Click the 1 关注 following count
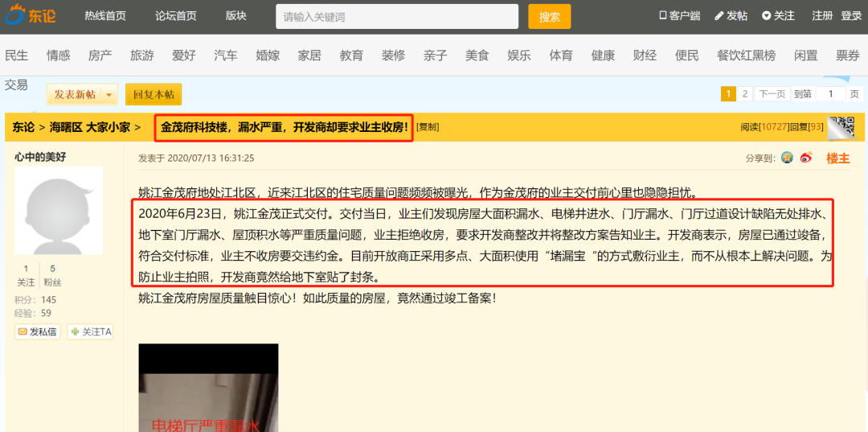868x432 pixels. point(26,275)
